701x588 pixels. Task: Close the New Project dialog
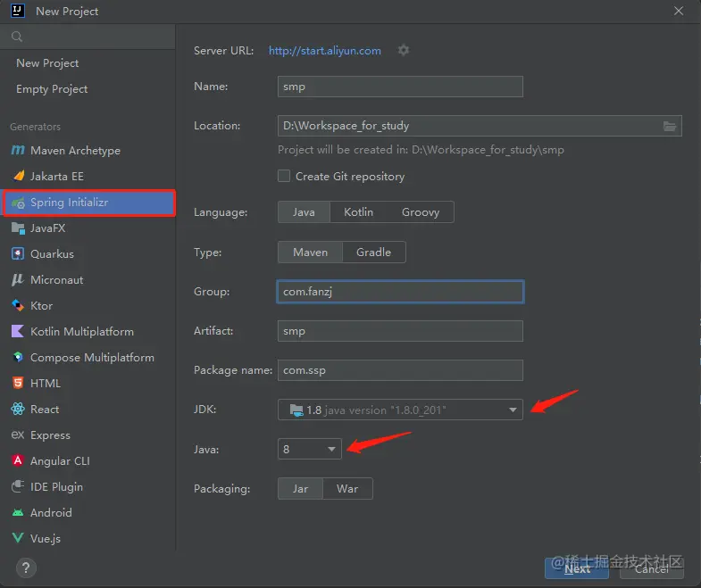[x=678, y=11]
